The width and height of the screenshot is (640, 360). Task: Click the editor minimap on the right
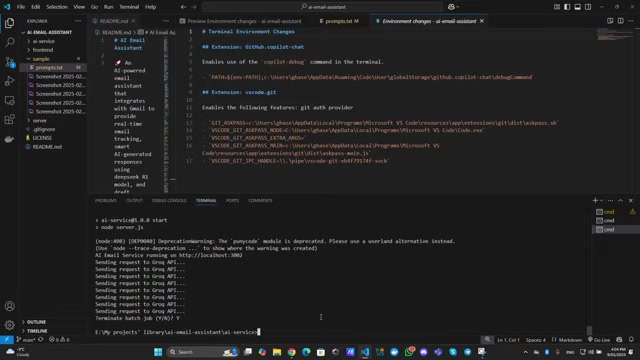(x=615, y=34)
